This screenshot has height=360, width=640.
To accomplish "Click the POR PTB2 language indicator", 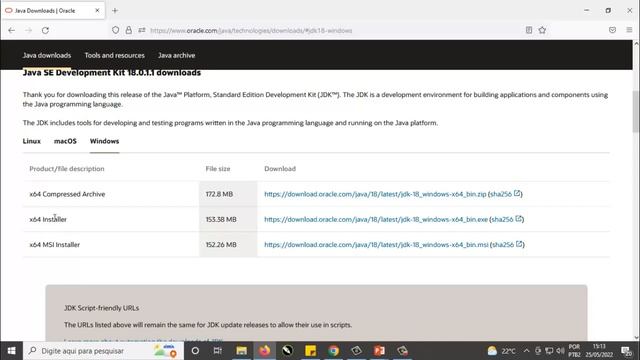I will (x=574, y=351).
